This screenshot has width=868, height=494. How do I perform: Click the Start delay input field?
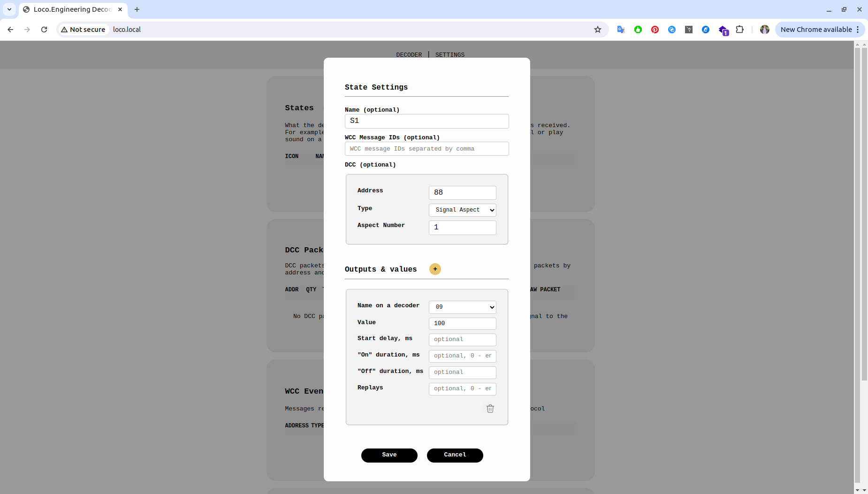click(x=462, y=339)
